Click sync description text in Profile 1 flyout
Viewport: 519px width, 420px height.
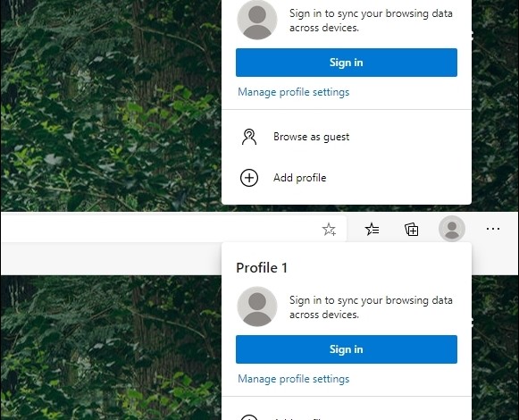[371, 307]
